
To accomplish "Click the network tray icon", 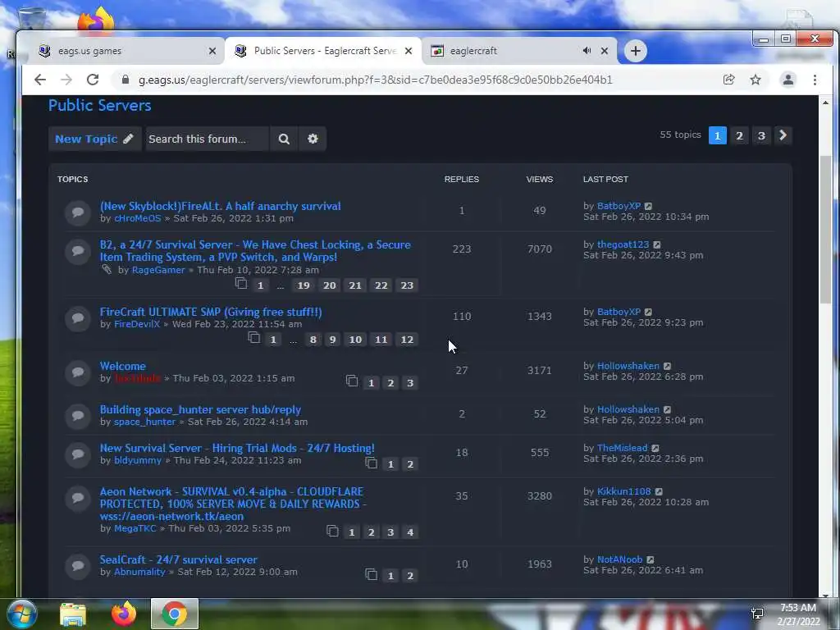I will click(x=757, y=614).
